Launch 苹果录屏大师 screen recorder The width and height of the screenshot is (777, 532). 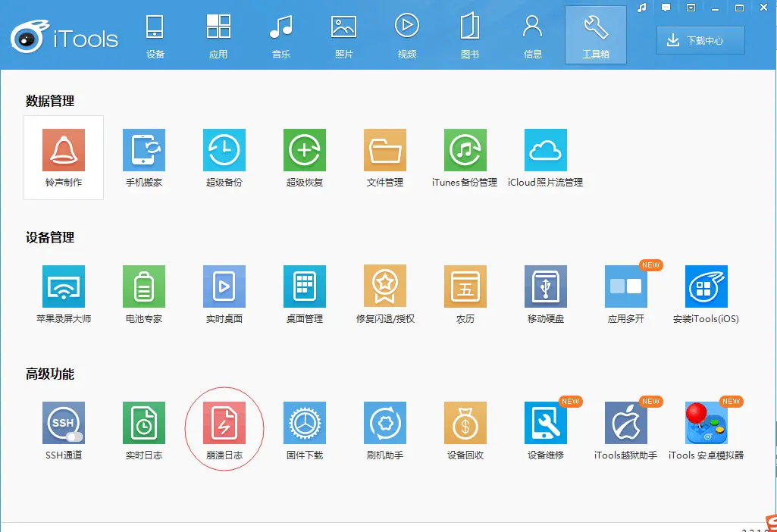coord(64,294)
